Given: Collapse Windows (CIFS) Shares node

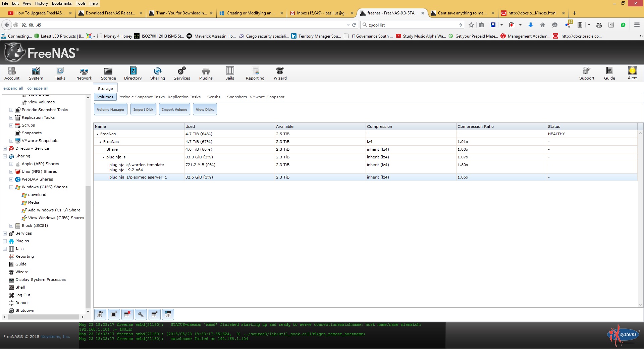Looking at the screenshot, I should [11, 187].
